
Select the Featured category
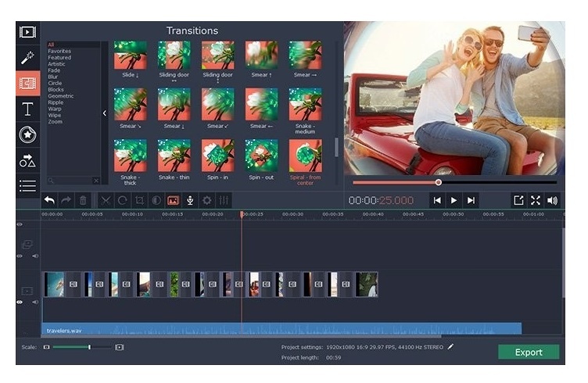59,57
